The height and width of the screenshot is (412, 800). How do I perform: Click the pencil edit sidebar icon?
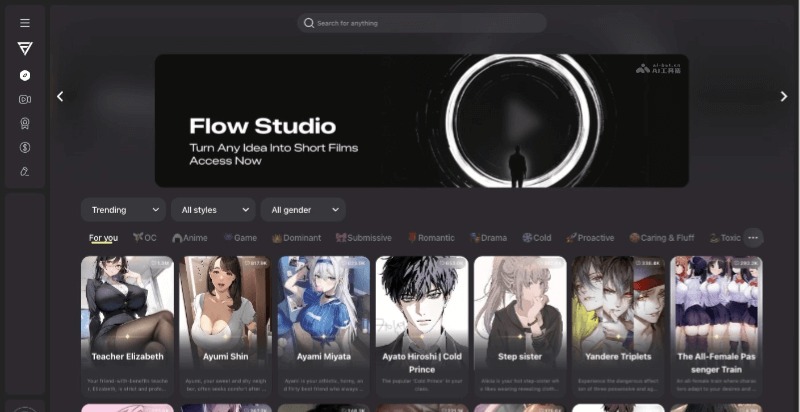click(24, 171)
